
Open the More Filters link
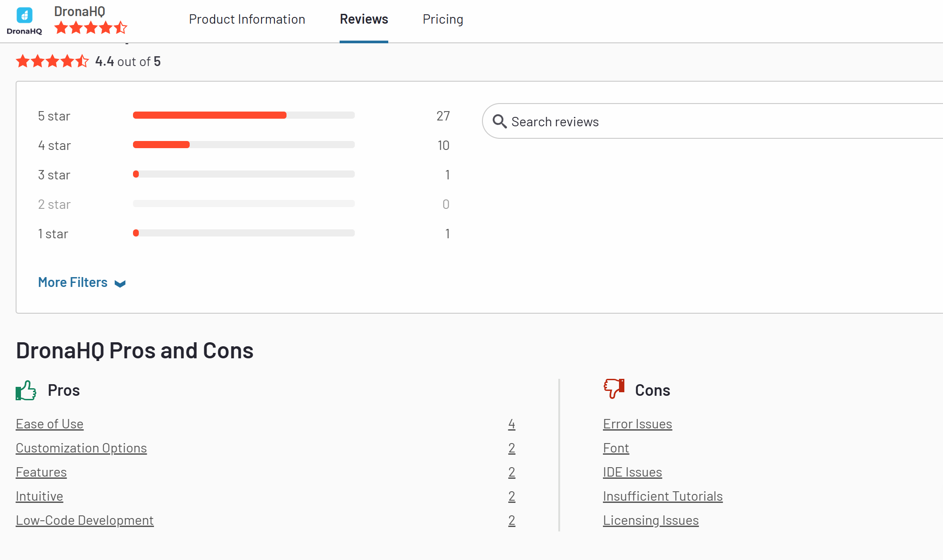click(x=73, y=282)
